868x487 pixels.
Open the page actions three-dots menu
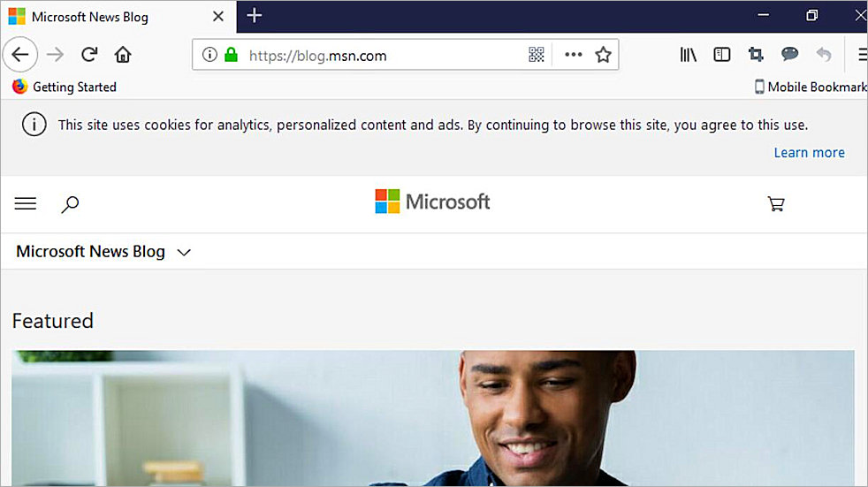[x=574, y=55]
